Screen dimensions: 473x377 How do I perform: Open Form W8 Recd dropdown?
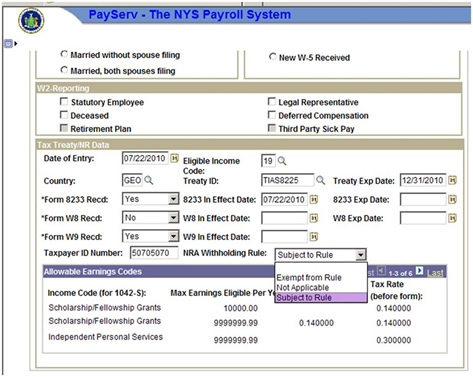click(x=173, y=218)
